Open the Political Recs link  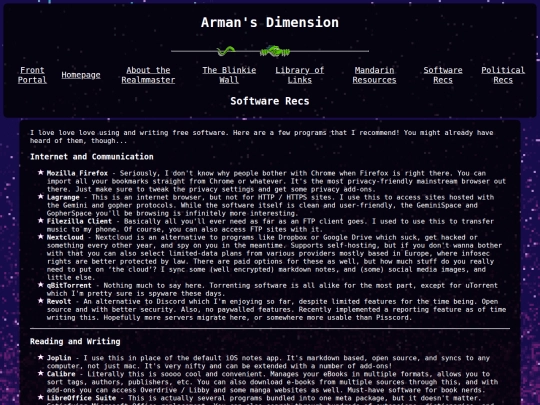tap(503, 75)
